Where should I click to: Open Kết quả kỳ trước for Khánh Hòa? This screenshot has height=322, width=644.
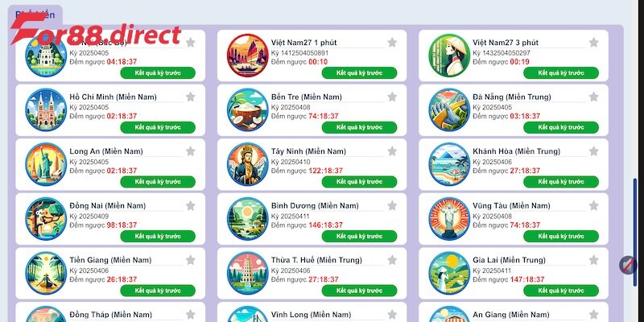[x=561, y=182]
